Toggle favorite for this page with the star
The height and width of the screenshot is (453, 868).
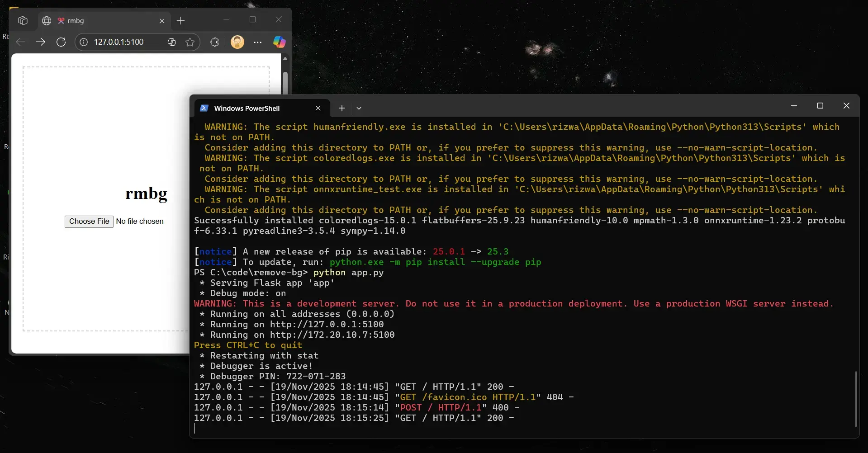190,42
